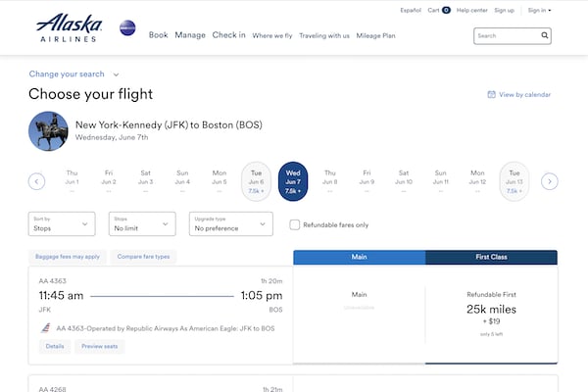The height and width of the screenshot is (392, 588).
Task: Select Wed Jun 7 date
Action: click(293, 181)
